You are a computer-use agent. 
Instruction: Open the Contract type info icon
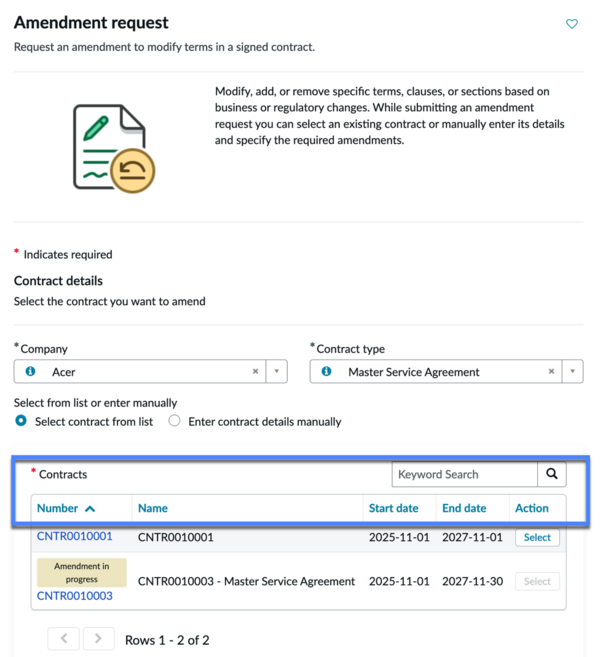(326, 371)
